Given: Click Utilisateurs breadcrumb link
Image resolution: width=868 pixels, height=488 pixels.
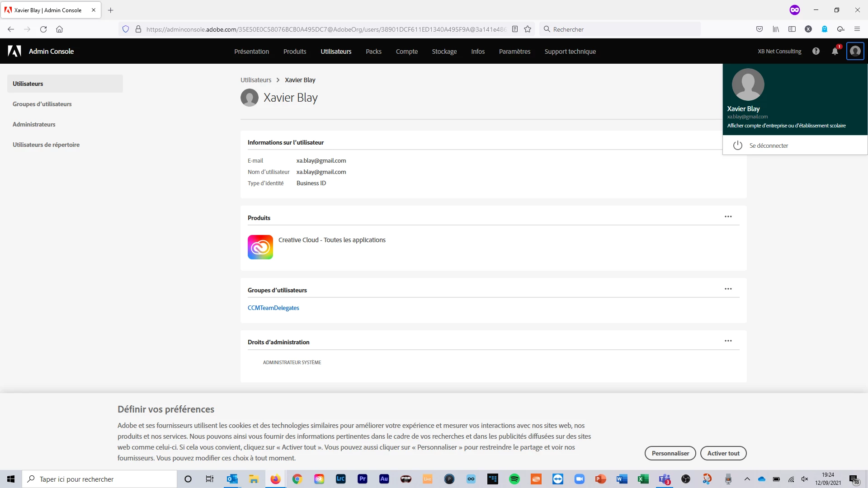Looking at the screenshot, I should (x=255, y=80).
